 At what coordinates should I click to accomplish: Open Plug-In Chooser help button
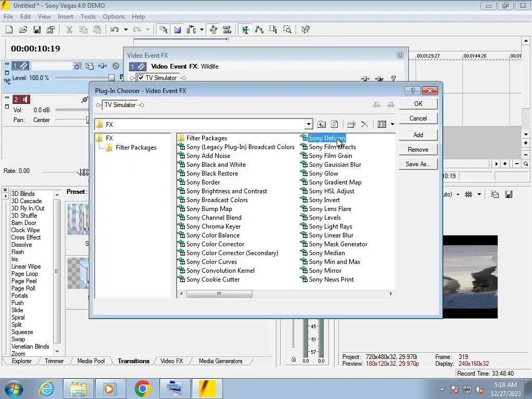click(x=413, y=90)
